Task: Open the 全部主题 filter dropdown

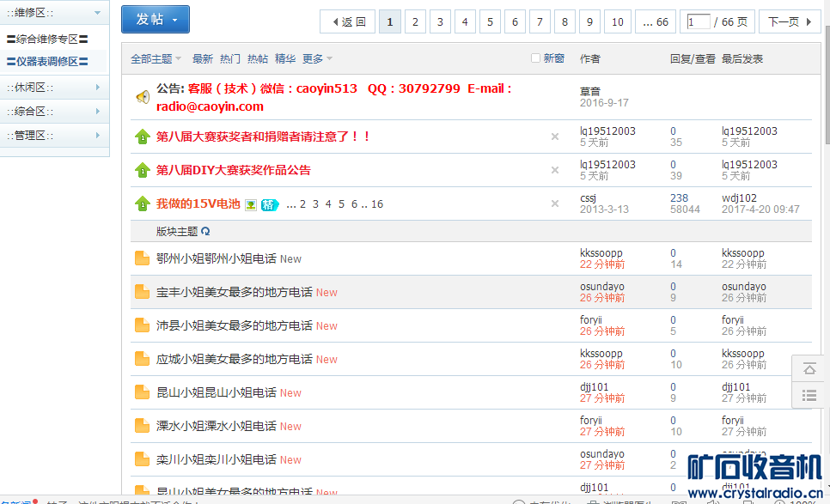Action: (x=156, y=59)
